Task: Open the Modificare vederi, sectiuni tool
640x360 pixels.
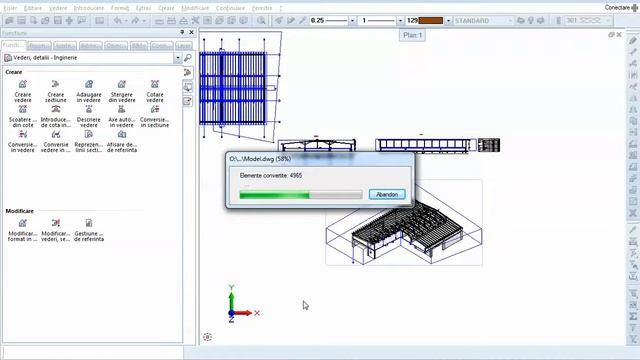Action: [56, 230]
